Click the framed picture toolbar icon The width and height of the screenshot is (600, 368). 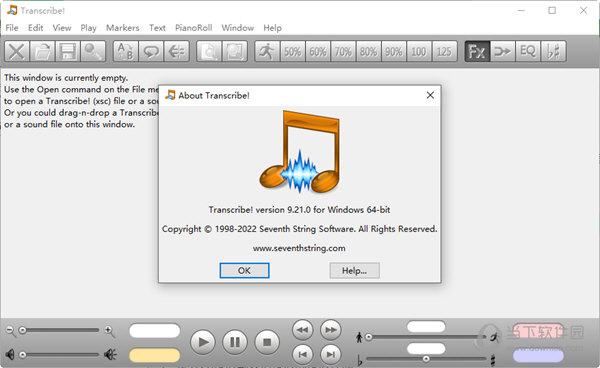coord(234,51)
